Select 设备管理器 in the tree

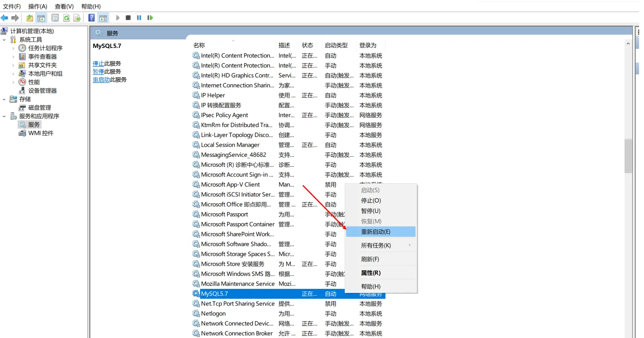[x=42, y=91]
